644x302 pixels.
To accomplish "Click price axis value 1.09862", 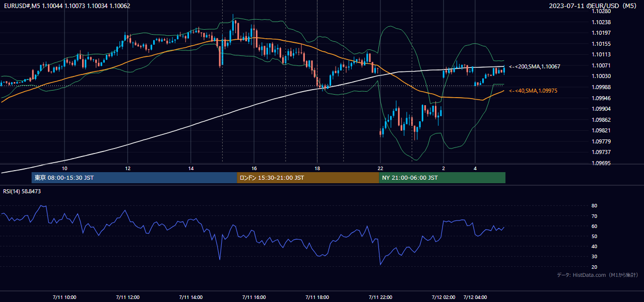I will [601, 120].
